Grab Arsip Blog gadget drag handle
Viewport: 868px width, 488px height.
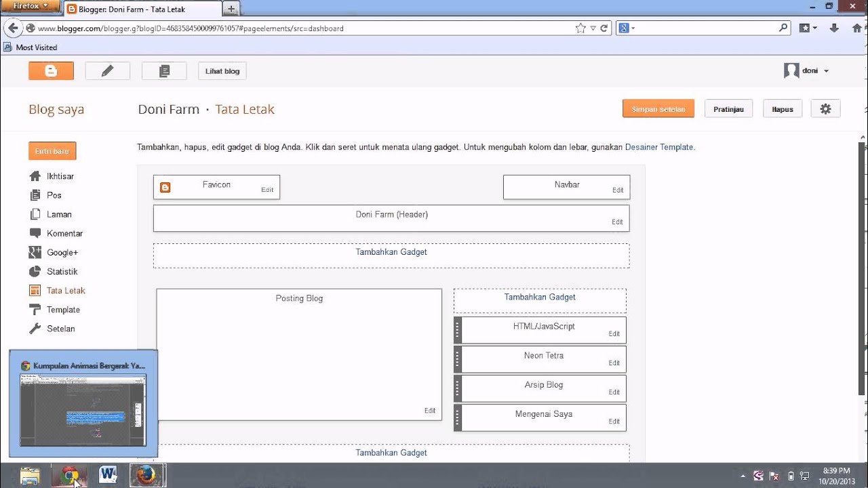[x=458, y=388]
